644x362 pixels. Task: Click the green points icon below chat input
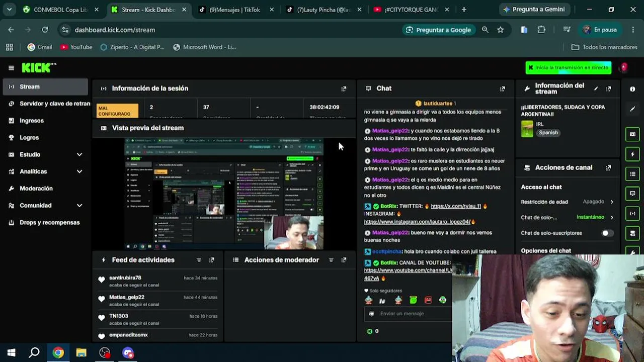point(370,331)
